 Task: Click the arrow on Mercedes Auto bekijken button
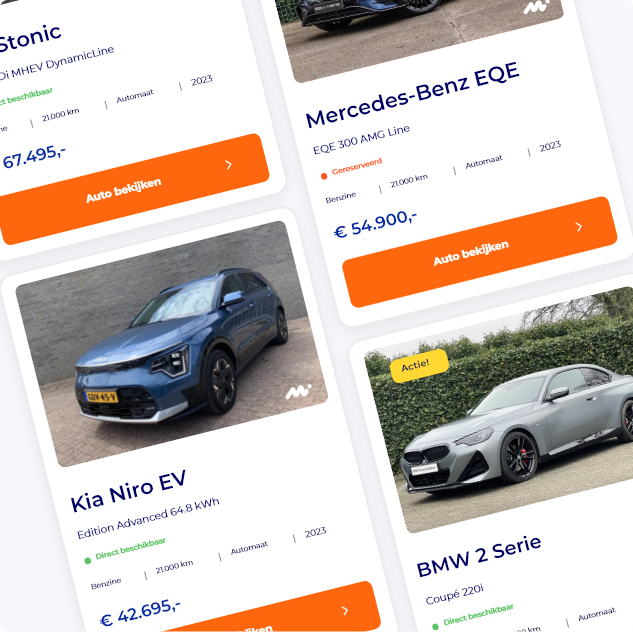point(579,227)
